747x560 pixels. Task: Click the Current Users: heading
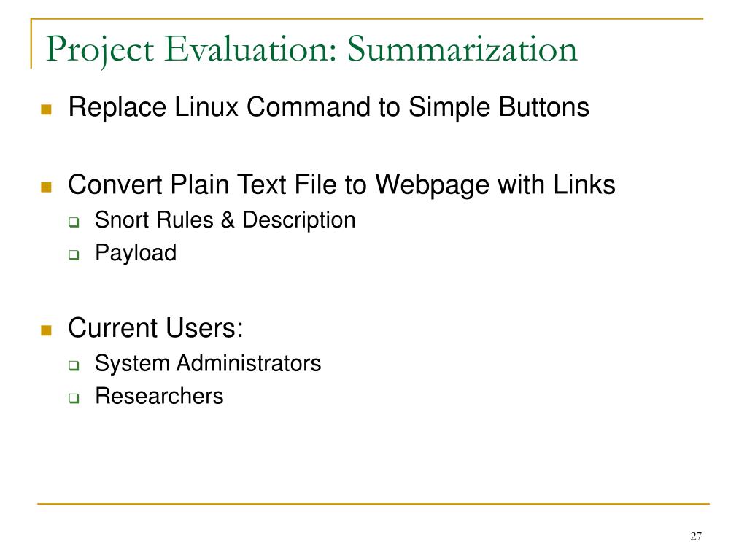point(156,328)
